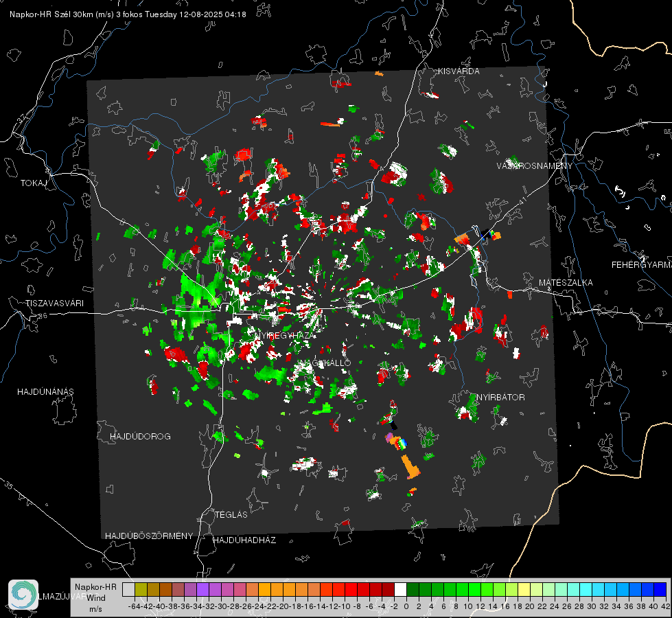This screenshot has height=618, width=672.
Task: Select the NYÍREGYHÁZA label at radar center
Action: click(284, 335)
